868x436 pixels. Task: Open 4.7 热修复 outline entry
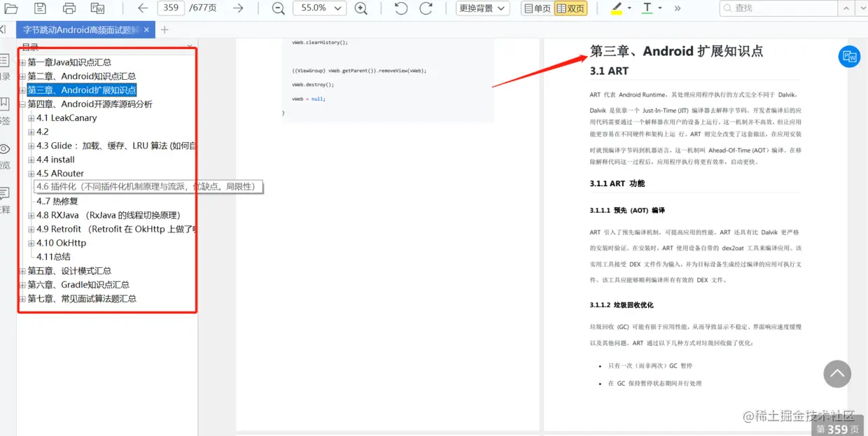(57, 201)
